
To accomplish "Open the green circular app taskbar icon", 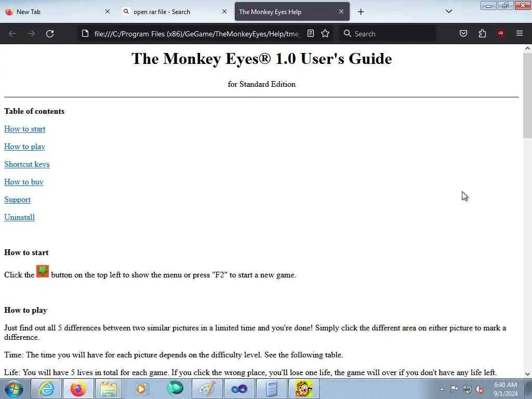I will (175, 389).
